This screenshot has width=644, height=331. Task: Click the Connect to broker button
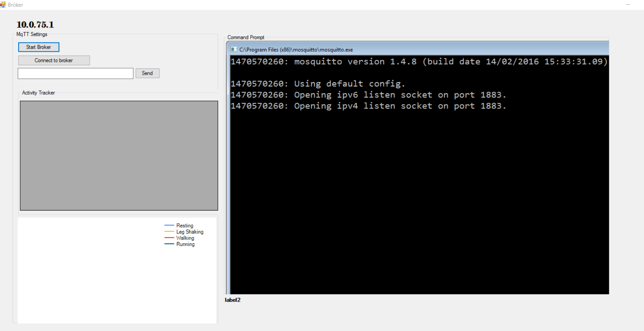pyautogui.click(x=54, y=60)
